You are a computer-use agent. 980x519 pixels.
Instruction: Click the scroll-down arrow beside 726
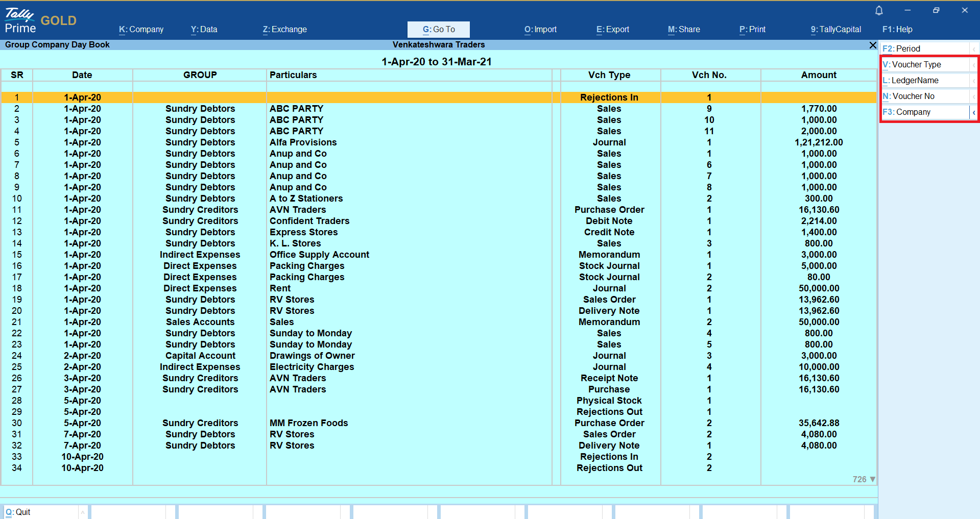pos(873,479)
